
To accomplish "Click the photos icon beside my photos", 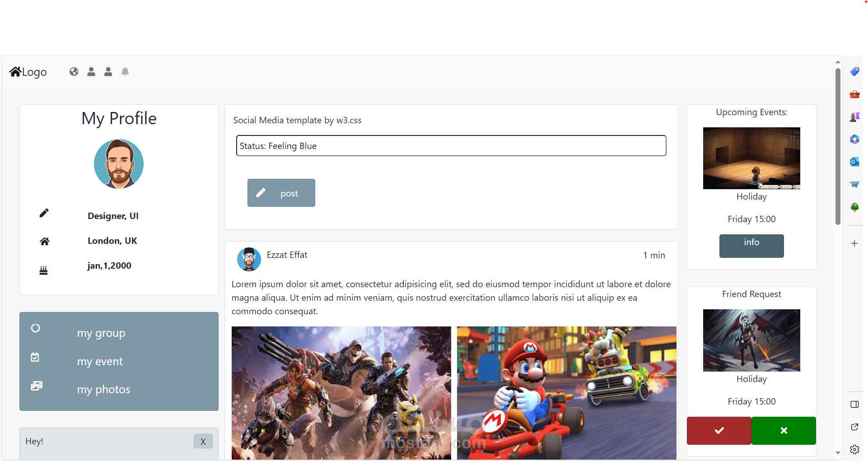I will (x=37, y=386).
